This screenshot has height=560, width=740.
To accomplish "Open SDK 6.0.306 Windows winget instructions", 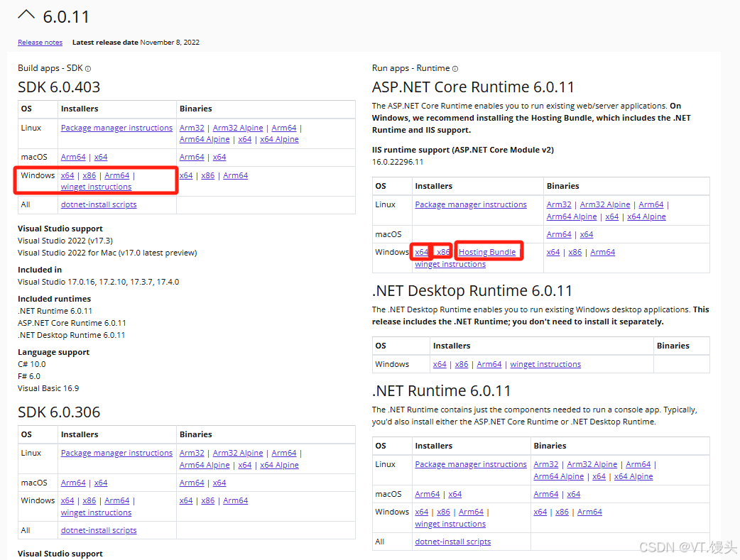I will [x=97, y=513].
